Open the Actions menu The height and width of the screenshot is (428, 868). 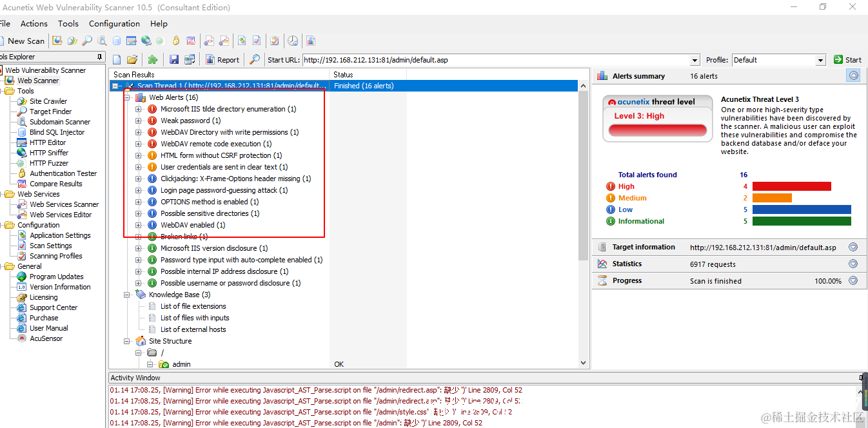tap(34, 23)
